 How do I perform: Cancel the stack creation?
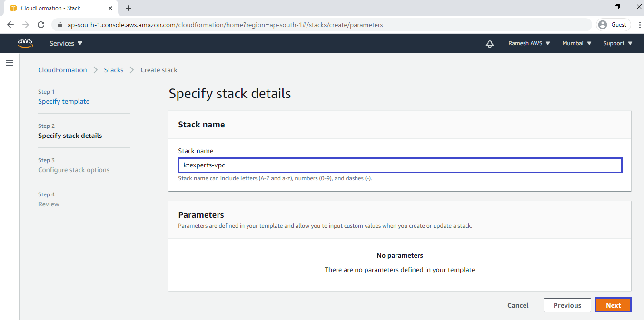tap(518, 305)
